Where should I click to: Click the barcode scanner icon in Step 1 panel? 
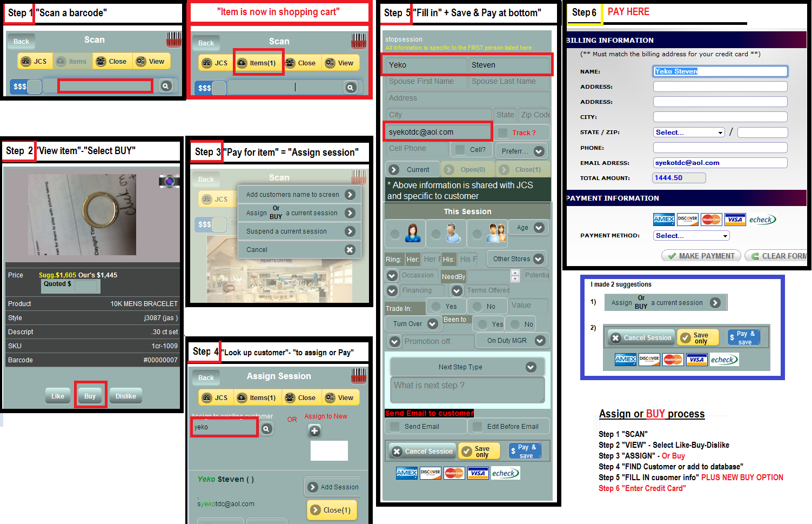[x=173, y=39]
